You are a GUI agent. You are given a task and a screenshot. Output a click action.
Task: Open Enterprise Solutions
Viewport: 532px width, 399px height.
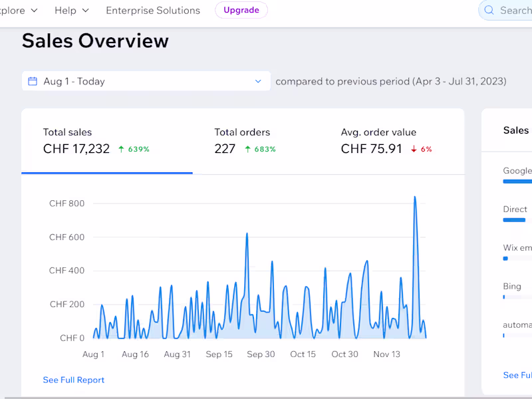[x=153, y=10]
